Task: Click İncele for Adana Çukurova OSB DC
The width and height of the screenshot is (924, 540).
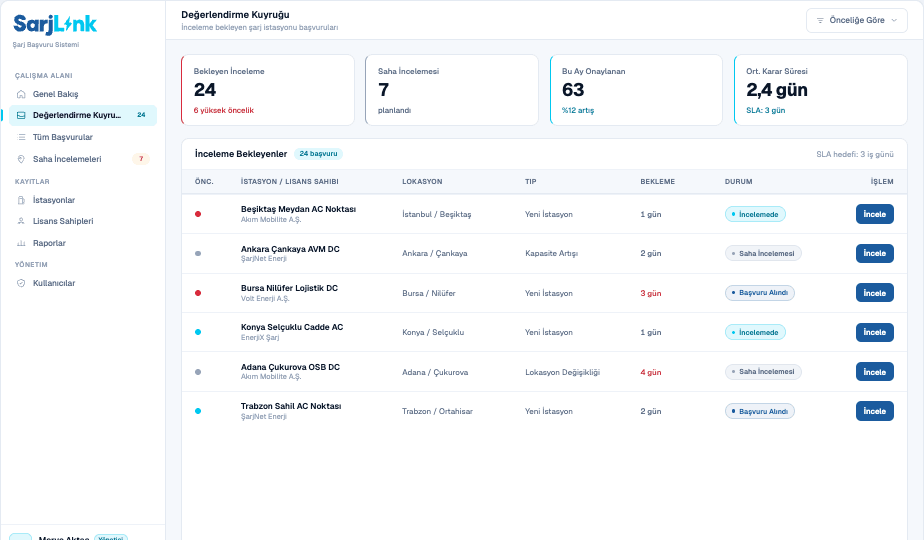Action: (x=874, y=372)
